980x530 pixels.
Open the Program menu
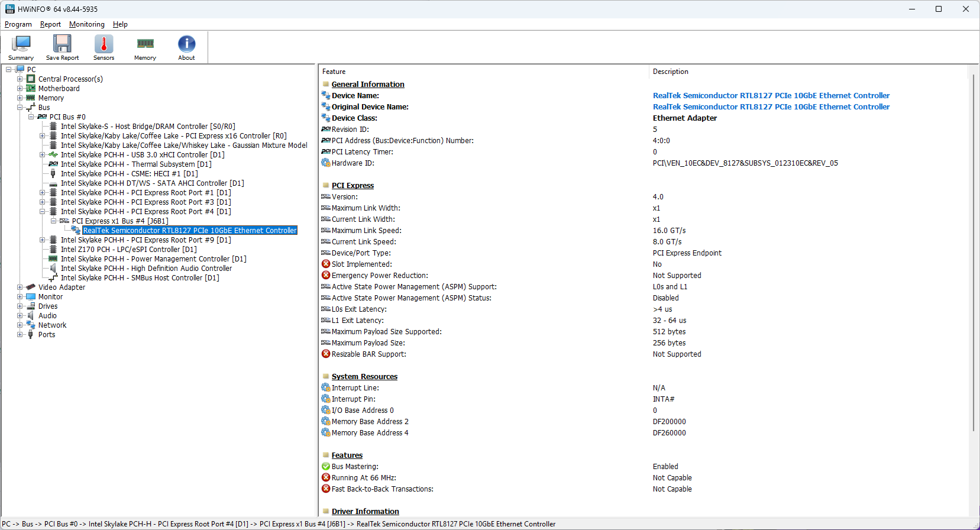pyautogui.click(x=18, y=24)
